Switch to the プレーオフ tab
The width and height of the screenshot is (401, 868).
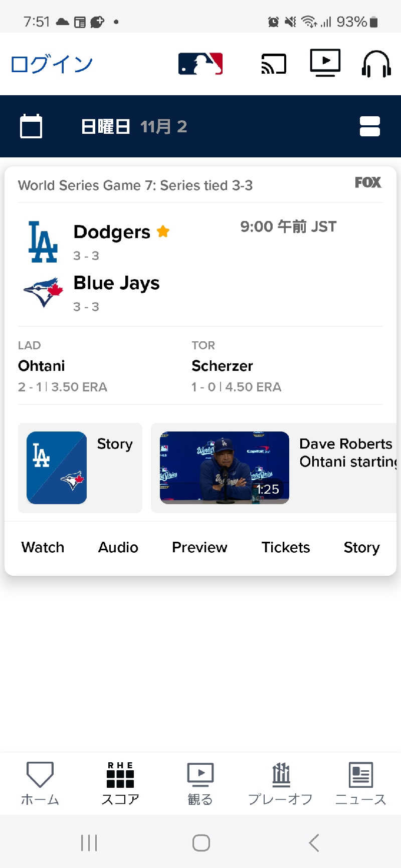coord(281,783)
